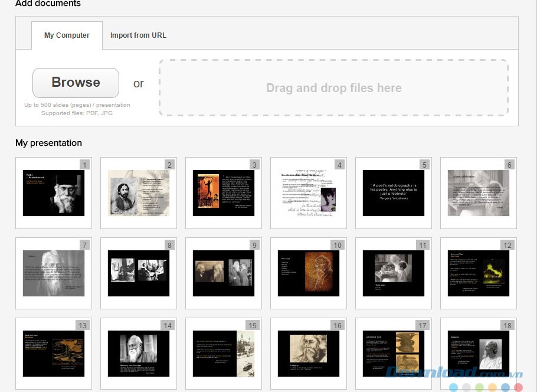Select slide 18 thumbnail

(x=479, y=354)
